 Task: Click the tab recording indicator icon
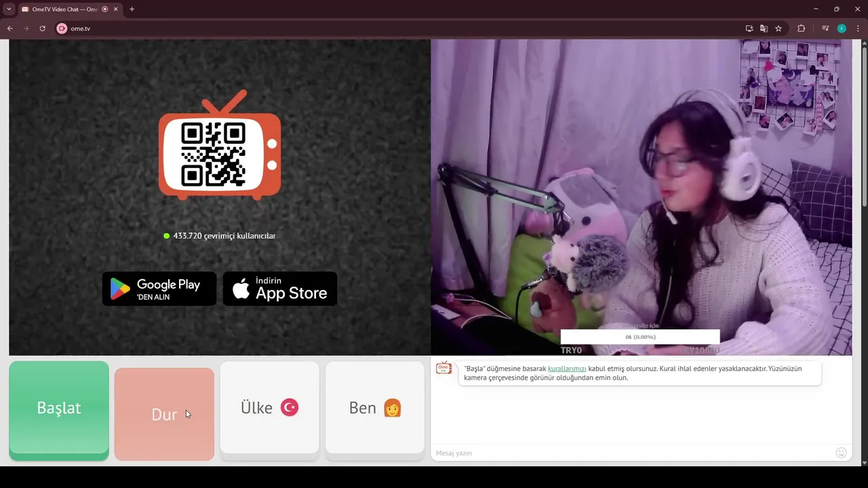point(104,9)
